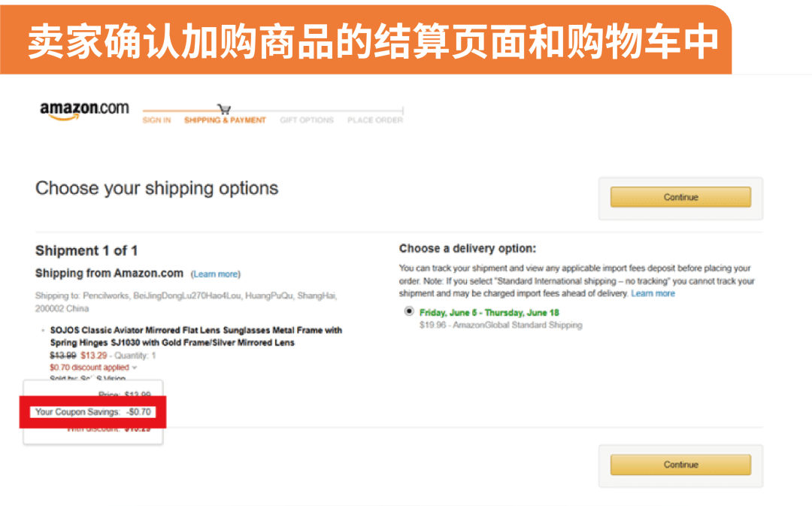Screen dimensions: 812x506
Task: Click the amazon.com logo
Action: [84, 110]
